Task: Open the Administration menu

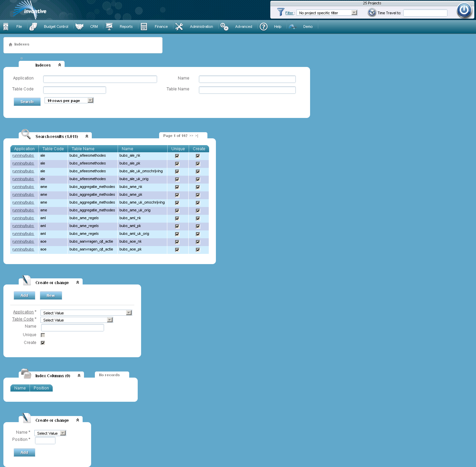Action: point(201,26)
